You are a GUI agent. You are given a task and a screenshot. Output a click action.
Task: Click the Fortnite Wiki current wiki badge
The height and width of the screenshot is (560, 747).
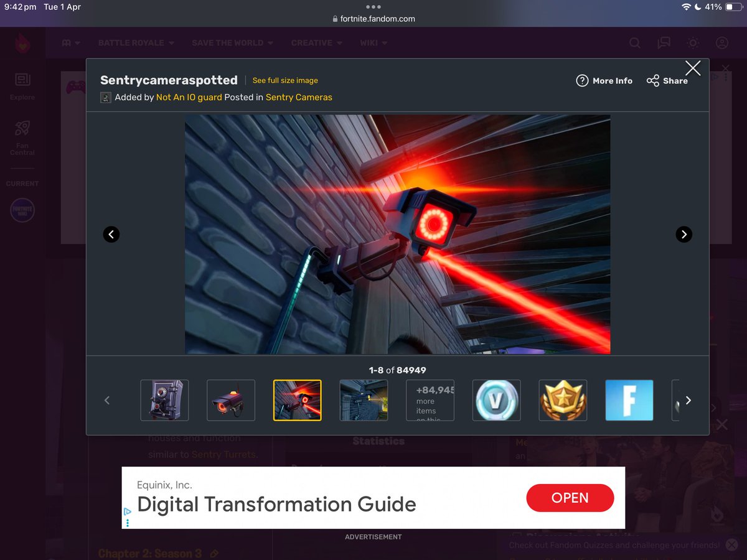[22, 210]
